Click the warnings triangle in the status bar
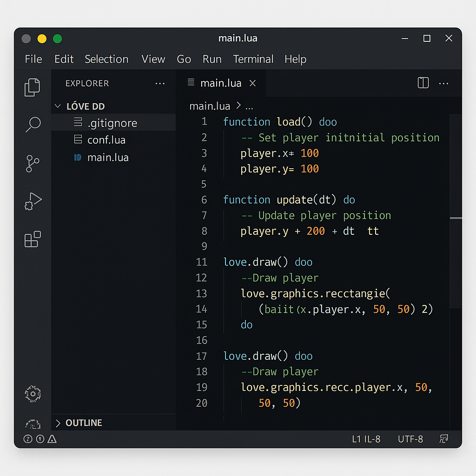 (x=53, y=438)
